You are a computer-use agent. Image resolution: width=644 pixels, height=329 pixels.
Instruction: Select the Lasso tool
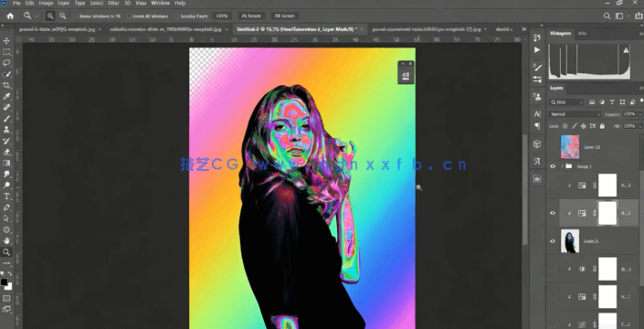(x=6, y=63)
